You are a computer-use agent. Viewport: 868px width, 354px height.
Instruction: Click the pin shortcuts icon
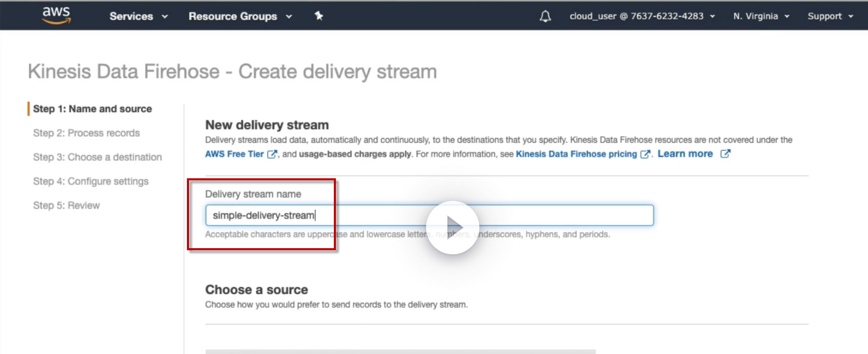point(319,16)
